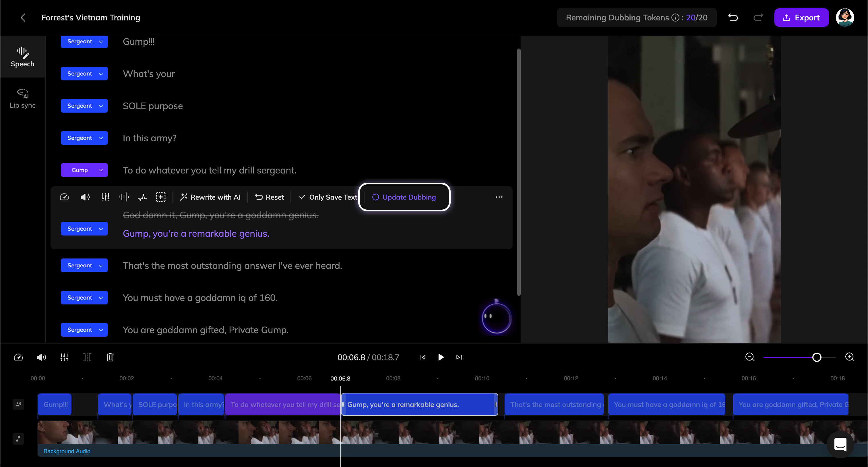Open equalizer settings in segment toolbar

105,197
